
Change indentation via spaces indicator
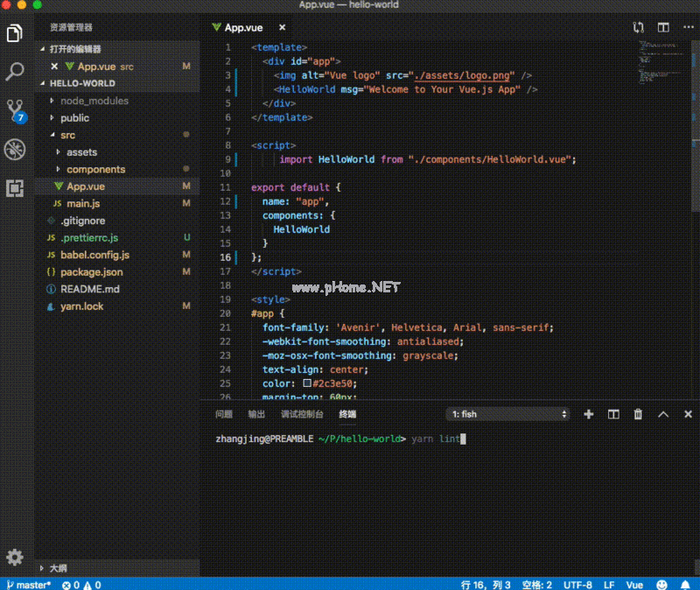(x=537, y=585)
